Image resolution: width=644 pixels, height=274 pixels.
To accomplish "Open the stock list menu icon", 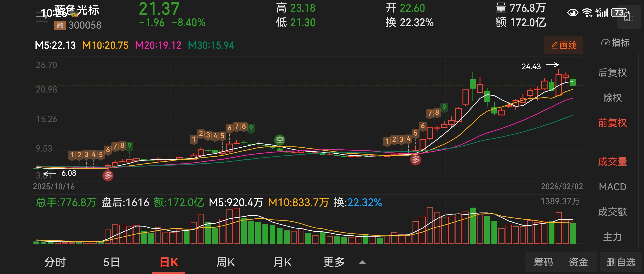I will [x=41, y=17].
